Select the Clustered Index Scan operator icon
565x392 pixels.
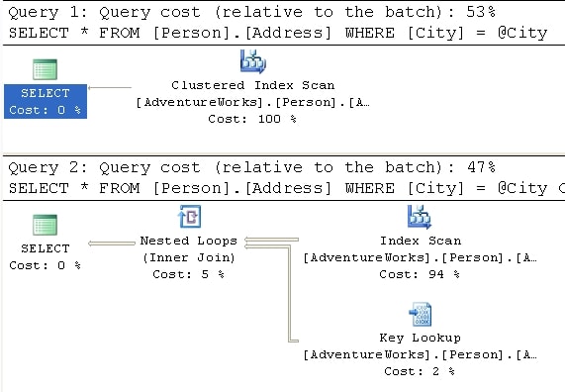[253, 61]
